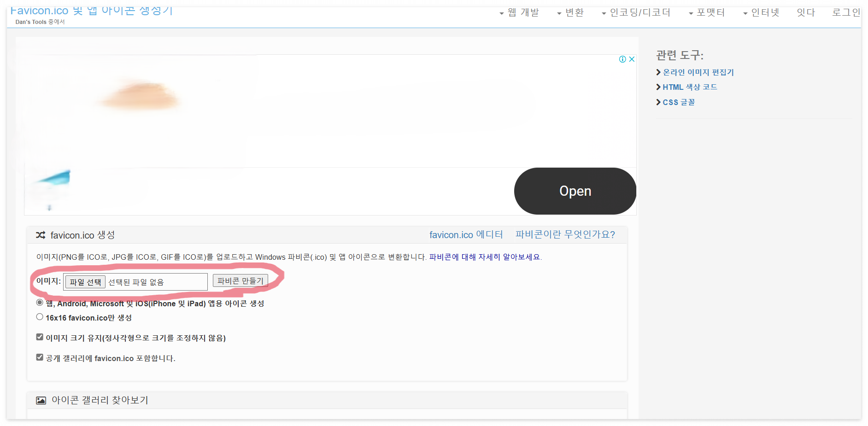Click the chevron before HTML 색상 코드
The height and width of the screenshot is (426, 868).
pos(658,87)
